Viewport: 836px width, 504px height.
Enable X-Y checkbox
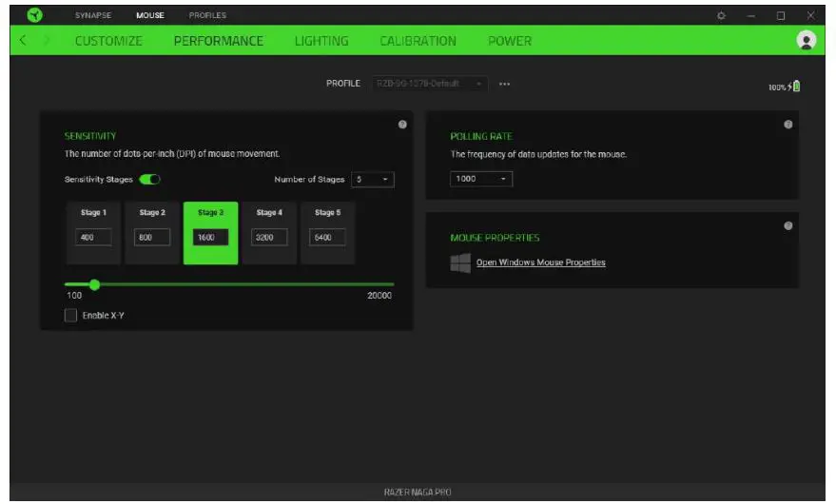point(70,315)
